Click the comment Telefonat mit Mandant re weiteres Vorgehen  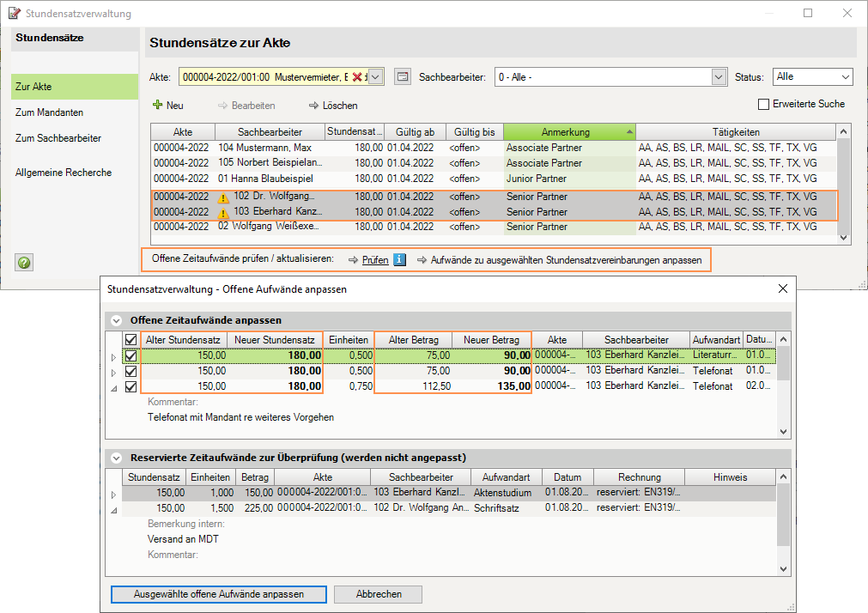pyautogui.click(x=240, y=417)
